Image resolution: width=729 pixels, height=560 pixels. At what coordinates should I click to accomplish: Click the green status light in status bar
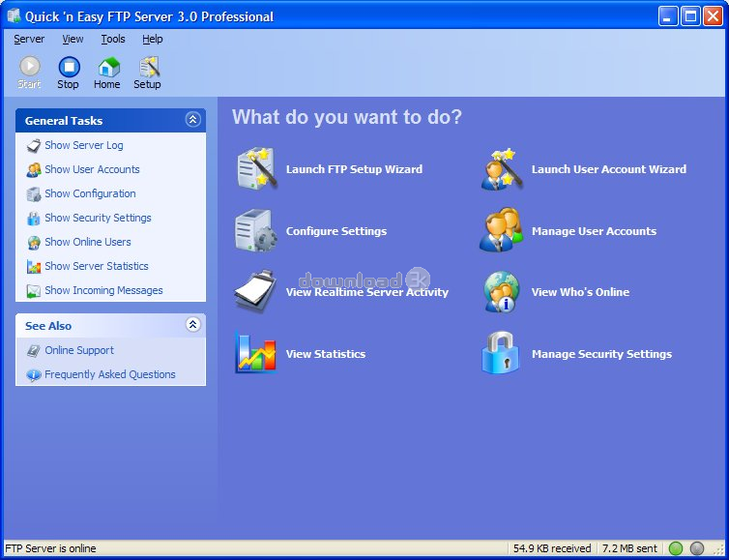tap(676, 548)
